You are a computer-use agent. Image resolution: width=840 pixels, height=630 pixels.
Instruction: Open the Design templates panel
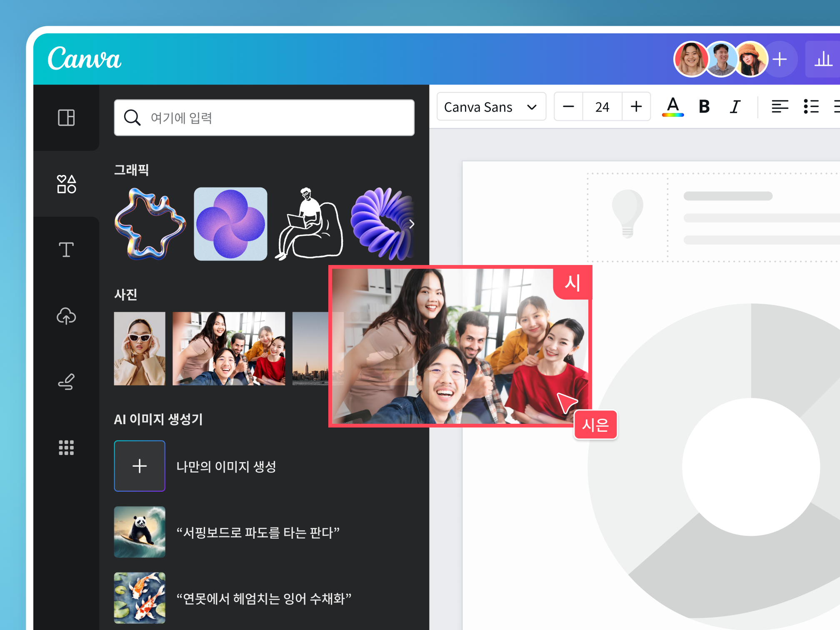[66, 117]
